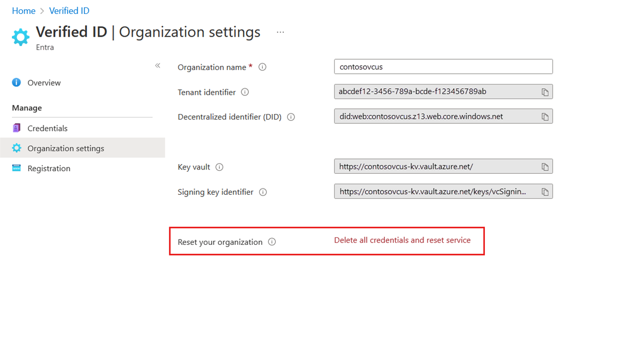The width and height of the screenshot is (644, 345).
Task: Show info tooltip for Reset your organization
Action: click(x=272, y=242)
